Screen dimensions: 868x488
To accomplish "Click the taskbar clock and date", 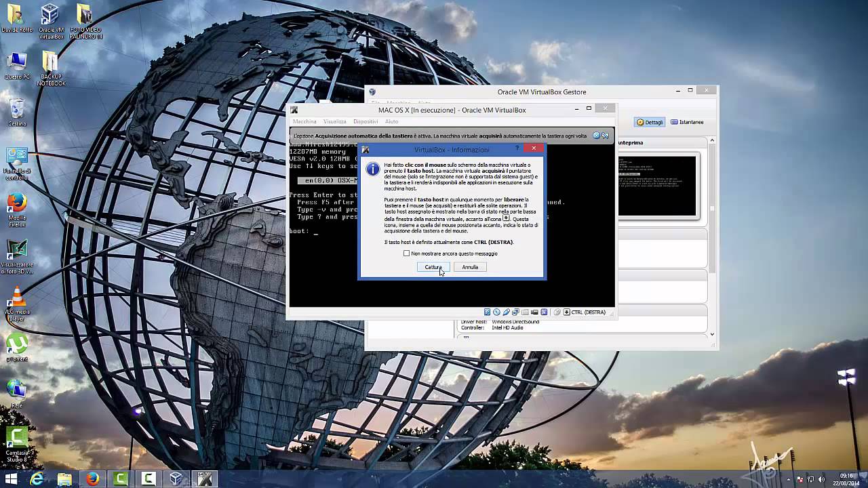I will pyautogui.click(x=846, y=479).
